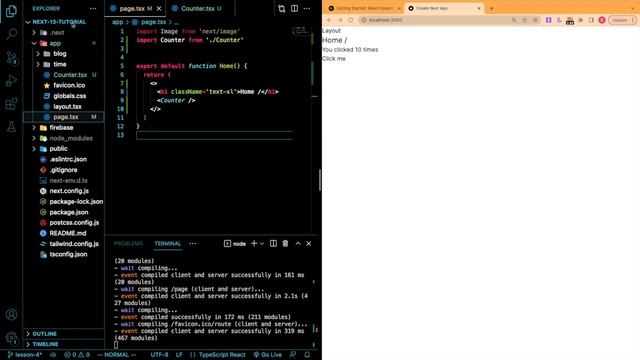
Task: Open panel more views ellipsis
Action: pos(193,243)
